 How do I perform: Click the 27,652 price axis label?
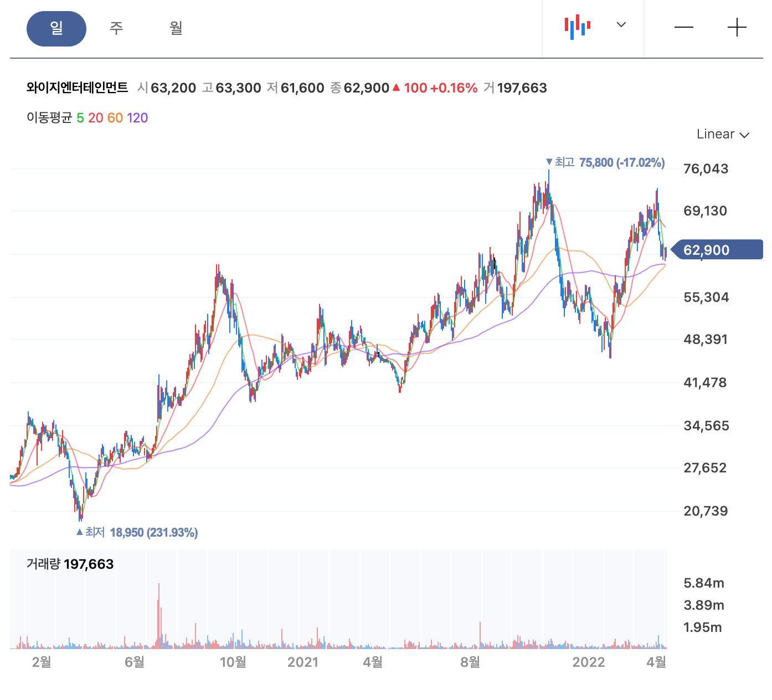tap(705, 468)
